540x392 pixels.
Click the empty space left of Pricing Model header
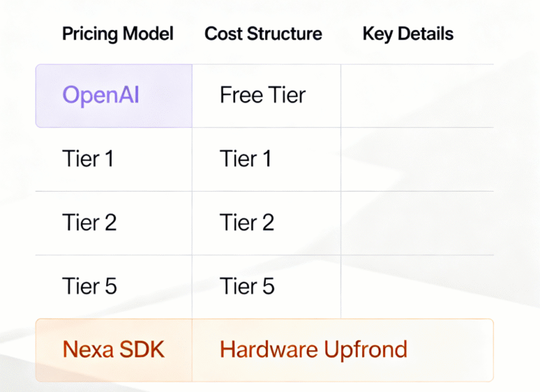coord(28,34)
